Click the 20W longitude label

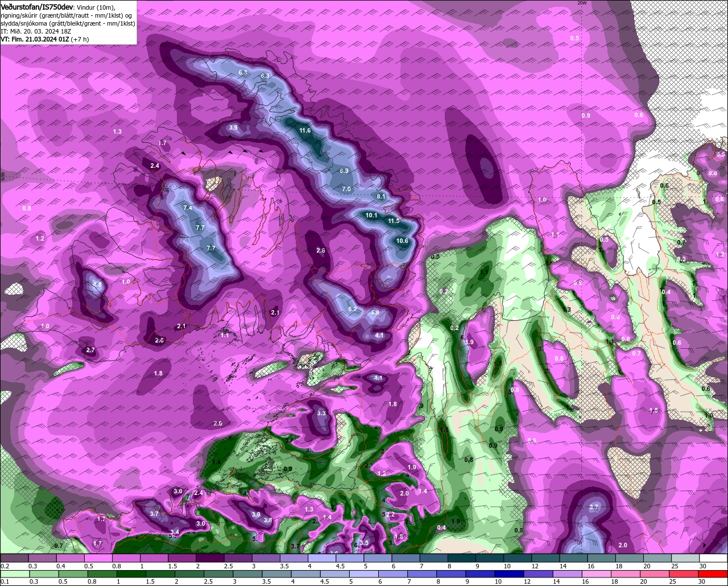point(581,3)
